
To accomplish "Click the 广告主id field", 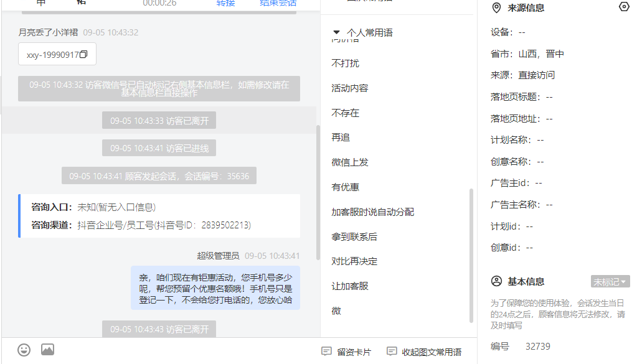I will click(516, 183).
